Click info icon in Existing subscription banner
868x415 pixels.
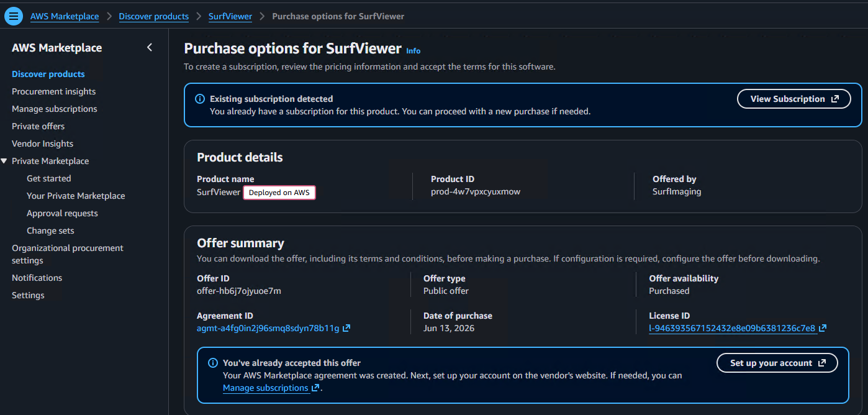pos(200,99)
